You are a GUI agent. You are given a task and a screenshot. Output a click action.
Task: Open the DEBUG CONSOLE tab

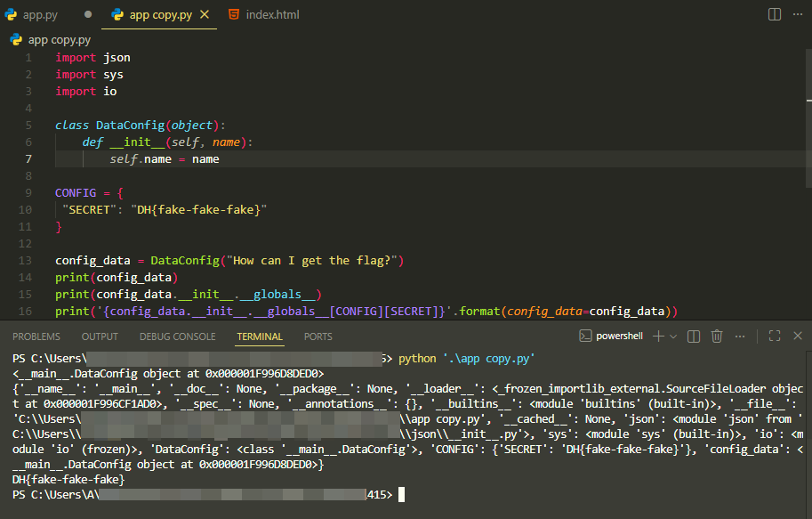pyautogui.click(x=177, y=337)
